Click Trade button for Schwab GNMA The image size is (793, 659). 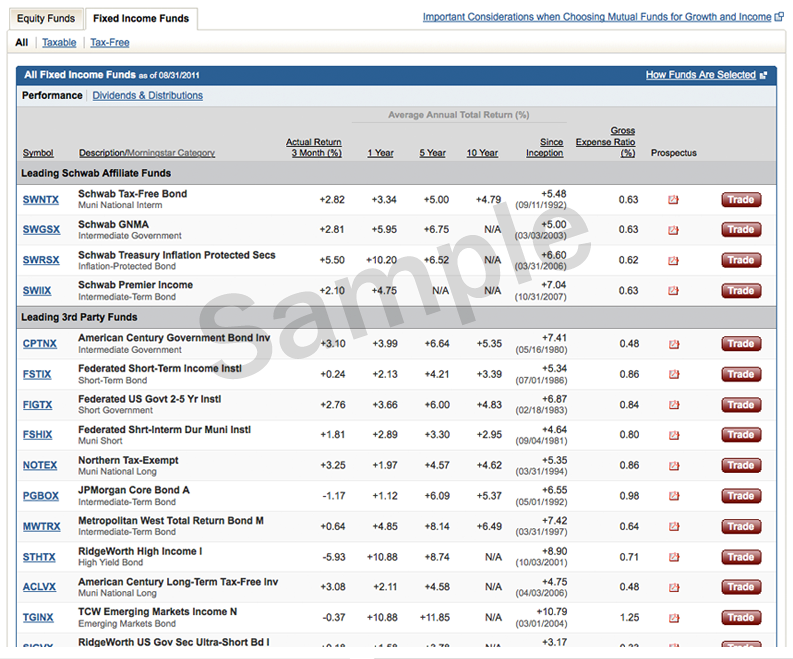click(741, 230)
